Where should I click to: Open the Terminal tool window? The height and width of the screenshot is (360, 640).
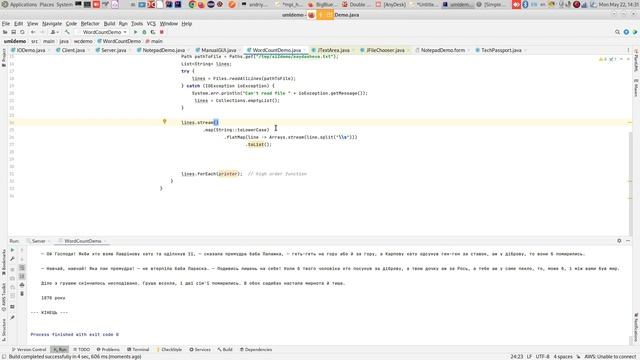pyautogui.click(x=138, y=349)
